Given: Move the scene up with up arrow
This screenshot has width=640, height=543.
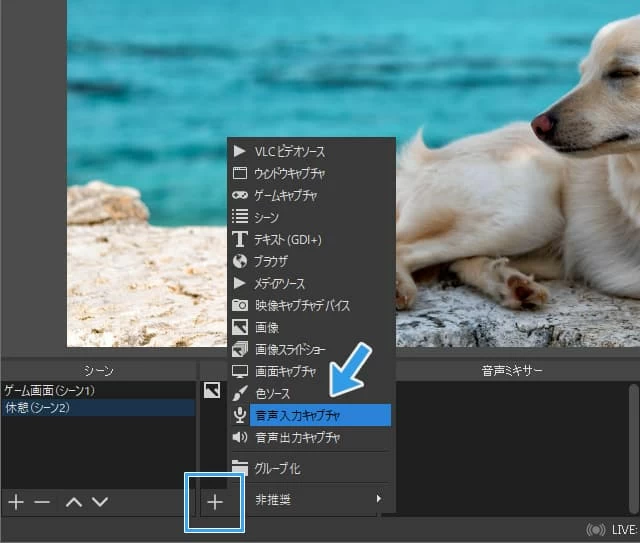Looking at the screenshot, I should [74, 502].
